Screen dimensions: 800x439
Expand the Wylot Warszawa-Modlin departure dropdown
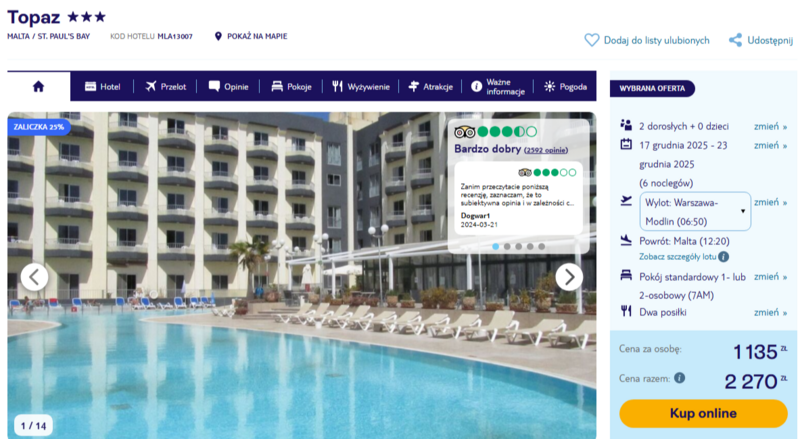[x=695, y=211]
